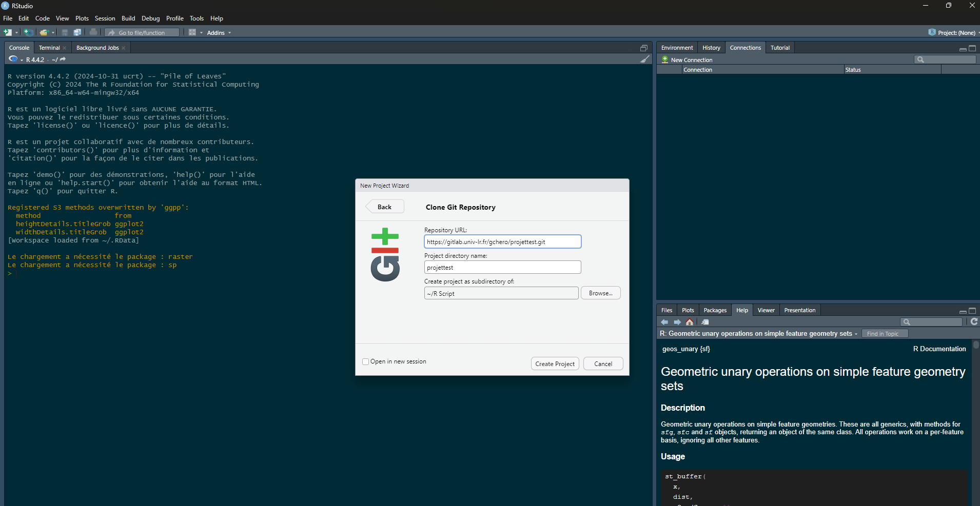This screenshot has width=980, height=506.
Task: Enable Open in new session checkbox
Action: click(366, 361)
